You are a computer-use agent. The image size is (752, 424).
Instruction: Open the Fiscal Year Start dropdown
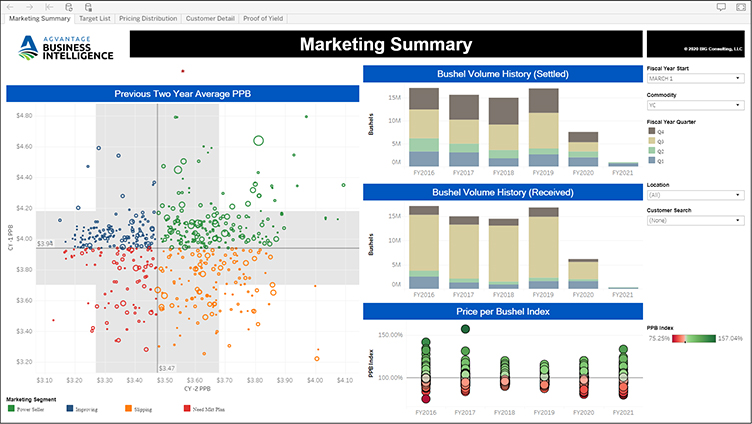point(694,77)
